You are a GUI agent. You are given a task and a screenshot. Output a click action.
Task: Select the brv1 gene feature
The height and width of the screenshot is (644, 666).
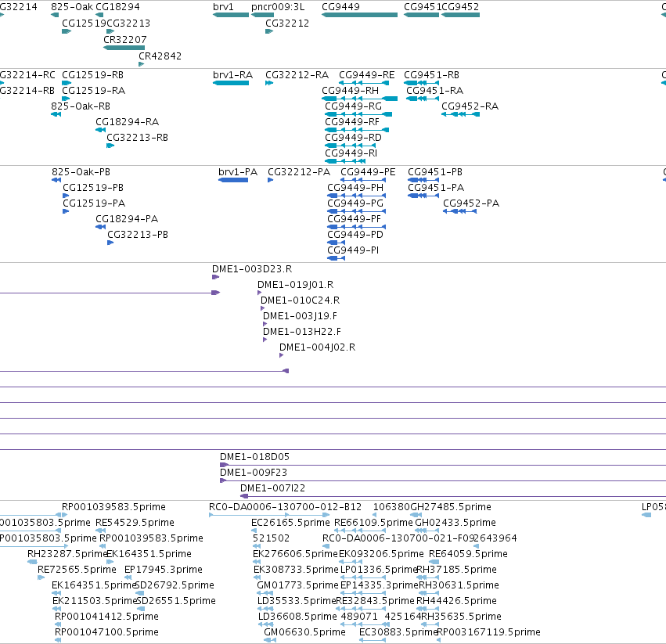[231, 15]
